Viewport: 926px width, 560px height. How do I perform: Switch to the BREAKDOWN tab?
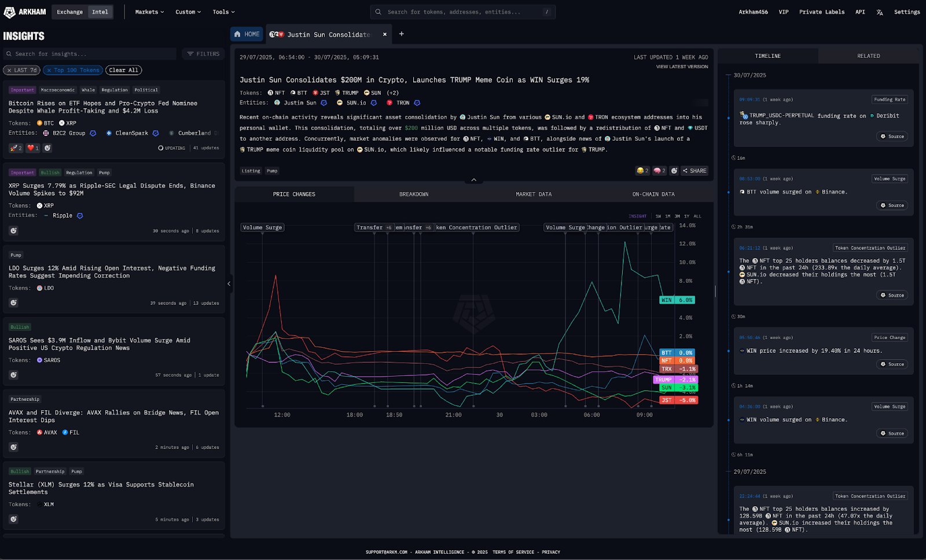pos(414,194)
